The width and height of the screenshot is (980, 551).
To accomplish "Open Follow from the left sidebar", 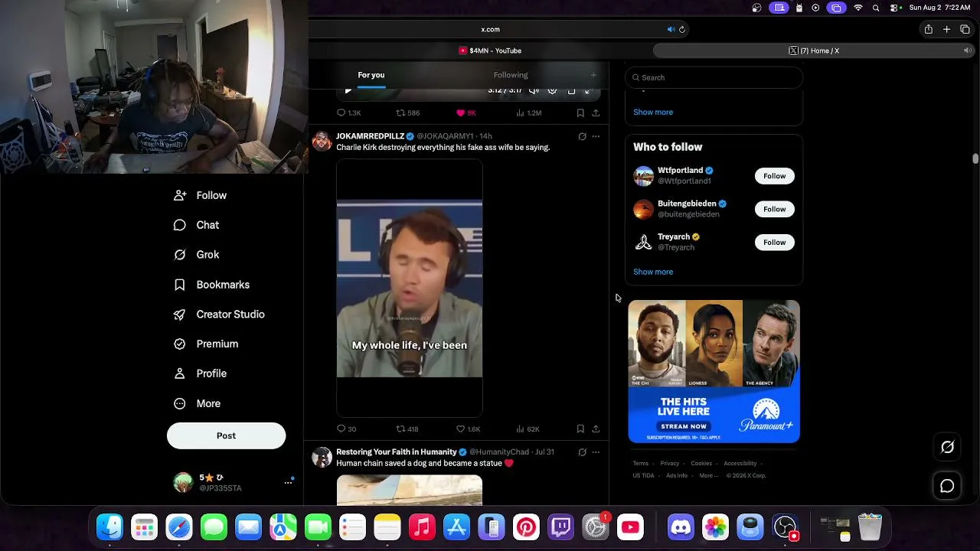I will coord(201,195).
